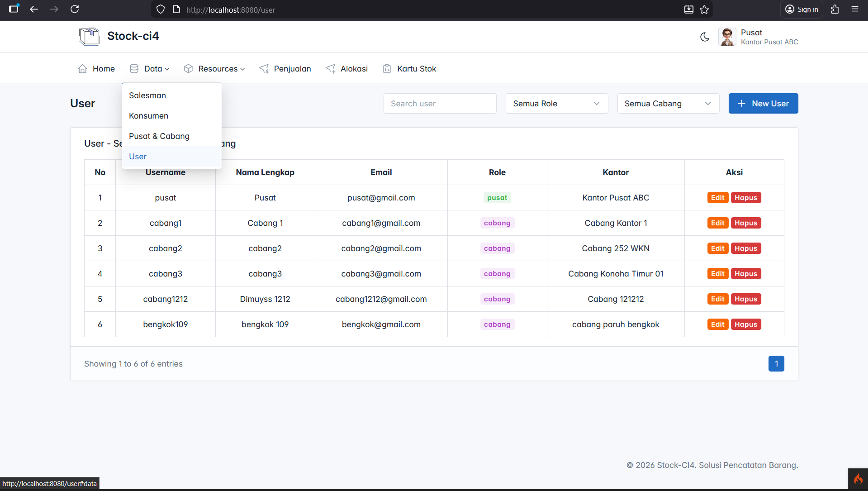Click the Kartu Stok nav label

coord(417,69)
